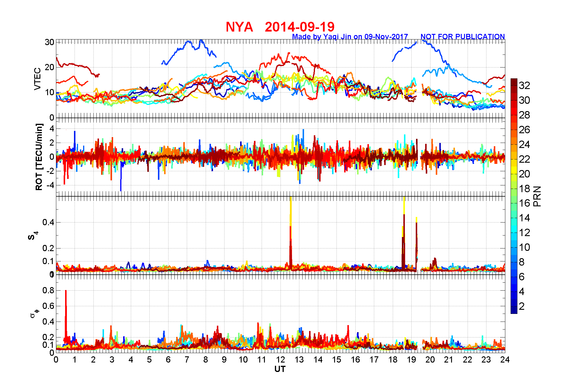Click sigma phi axis tick label 0.8
The width and height of the screenshot is (561, 392).
(48, 290)
